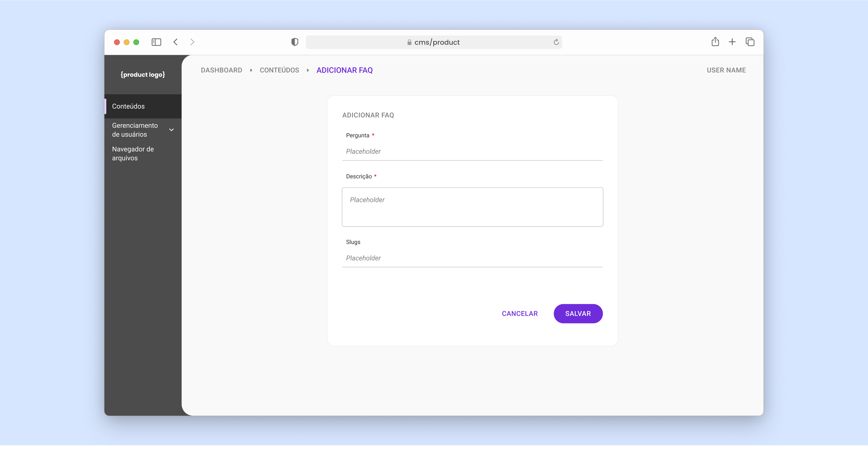The image size is (868, 457).
Task: Open a new tab with plus icon
Action: [732, 42]
